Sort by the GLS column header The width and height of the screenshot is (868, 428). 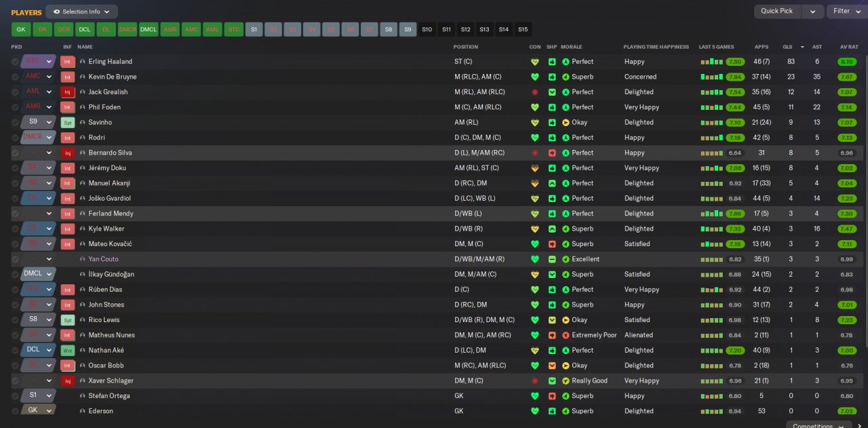(787, 47)
